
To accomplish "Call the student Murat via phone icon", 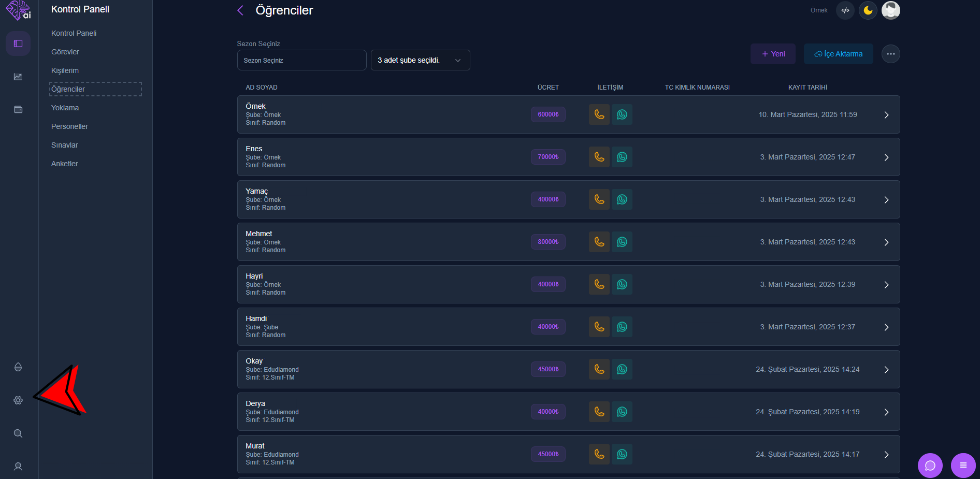I will click(x=599, y=454).
